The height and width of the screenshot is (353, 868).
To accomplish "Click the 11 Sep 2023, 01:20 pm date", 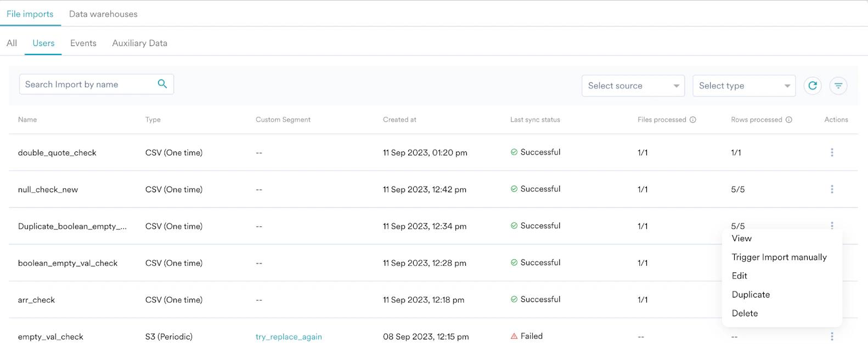I will click(x=425, y=153).
